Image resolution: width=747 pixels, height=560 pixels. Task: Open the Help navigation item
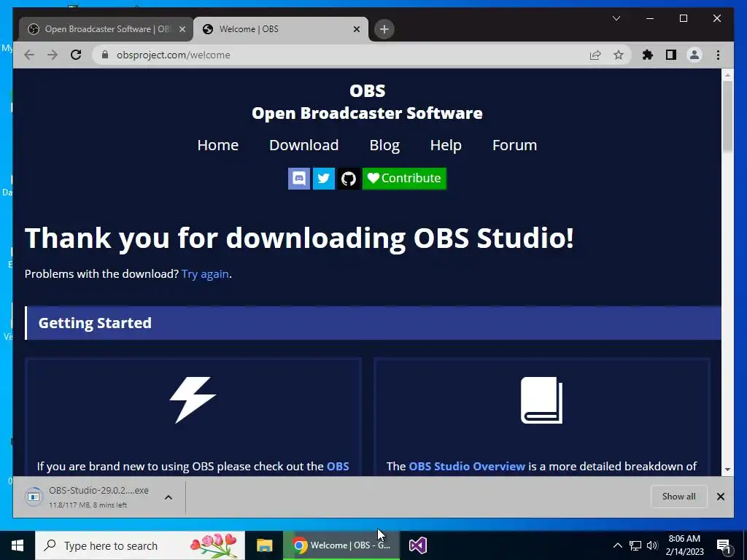446,145
